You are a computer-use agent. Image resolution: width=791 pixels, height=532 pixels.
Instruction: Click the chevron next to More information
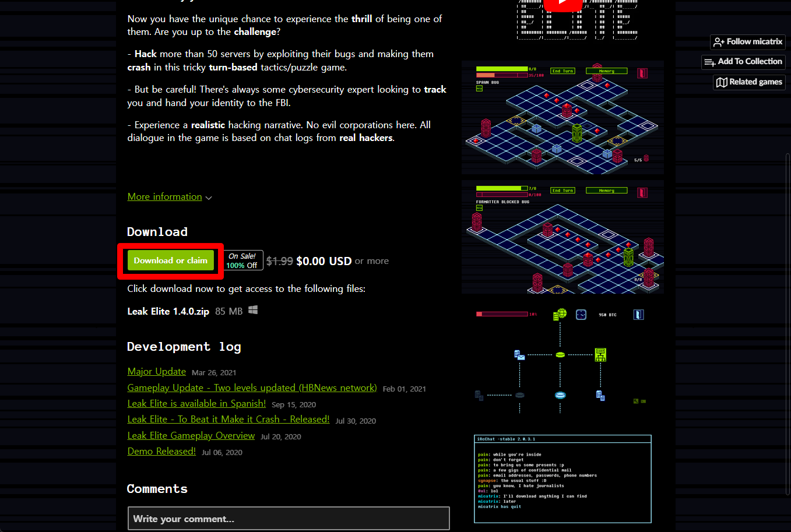coord(209,198)
